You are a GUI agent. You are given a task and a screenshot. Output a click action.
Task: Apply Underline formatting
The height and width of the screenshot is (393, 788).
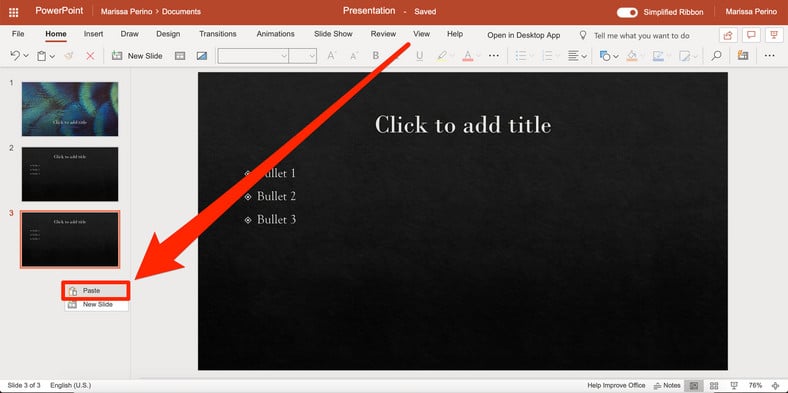point(419,56)
